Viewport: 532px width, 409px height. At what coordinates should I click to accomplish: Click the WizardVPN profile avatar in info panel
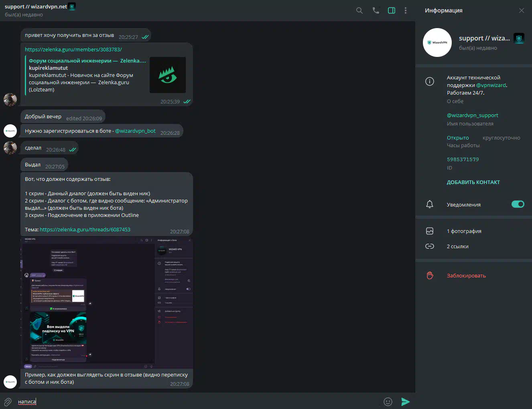pos(437,43)
